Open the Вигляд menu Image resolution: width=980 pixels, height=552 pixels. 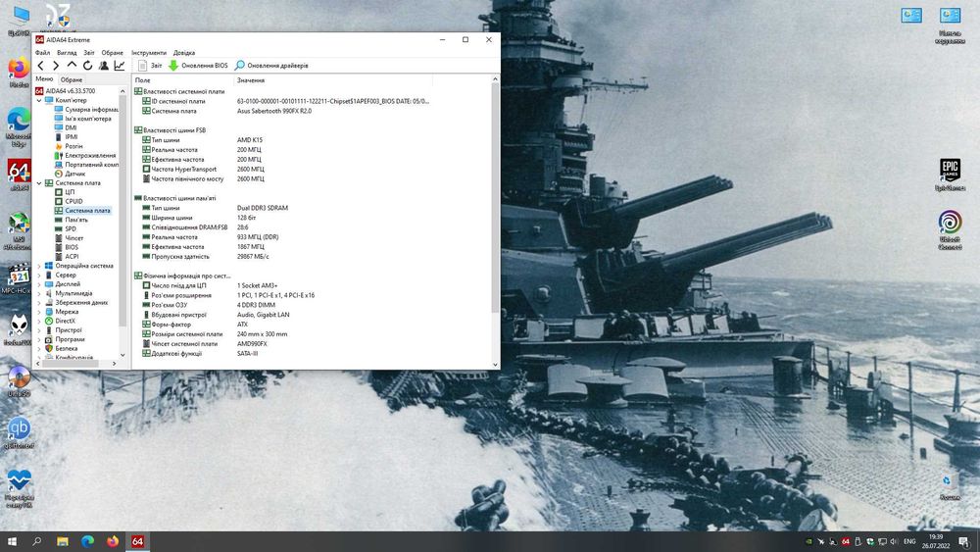[x=67, y=53]
